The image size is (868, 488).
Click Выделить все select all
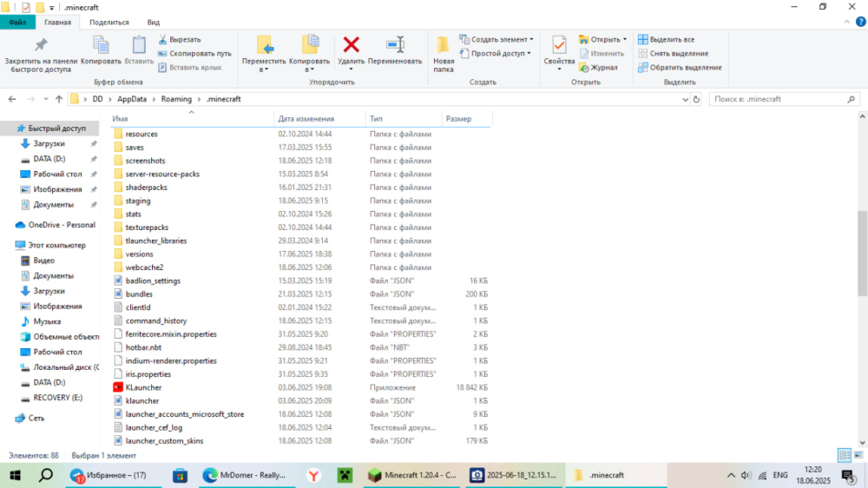coord(666,40)
